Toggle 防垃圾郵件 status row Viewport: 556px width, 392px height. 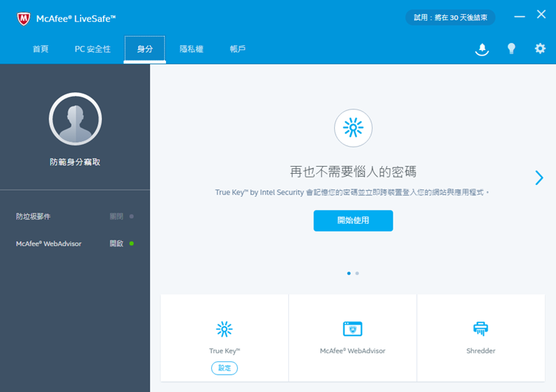75,216
